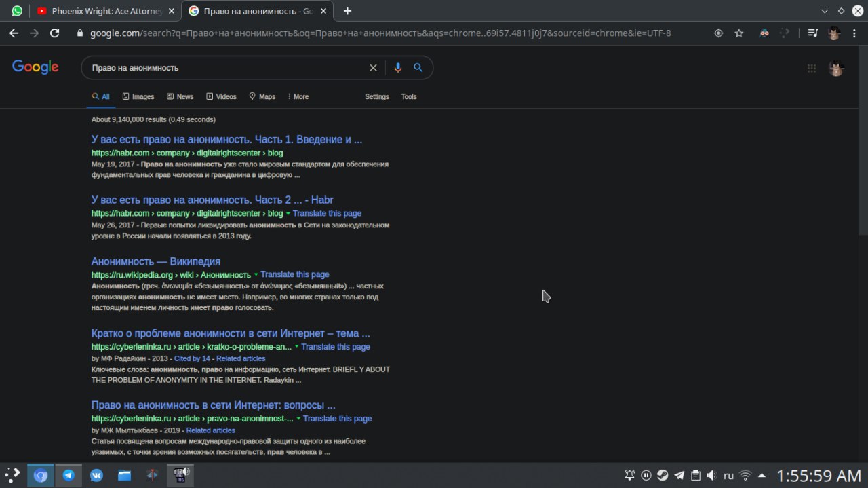Image resolution: width=868 pixels, height=488 pixels.
Task: Go back to the previous page
Action: [14, 33]
